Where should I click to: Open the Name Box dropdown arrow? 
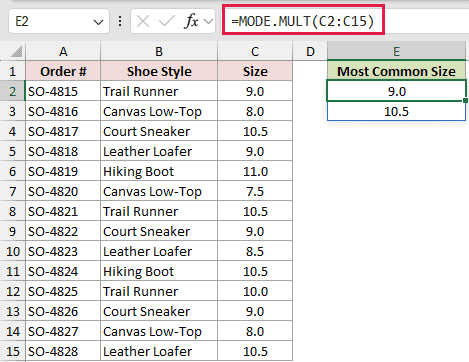point(98,22)
